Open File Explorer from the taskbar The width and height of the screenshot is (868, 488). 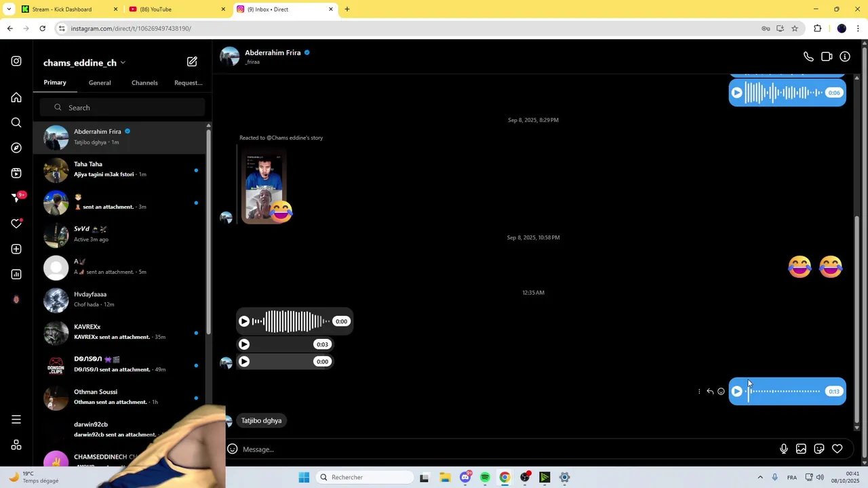[445, 477]
